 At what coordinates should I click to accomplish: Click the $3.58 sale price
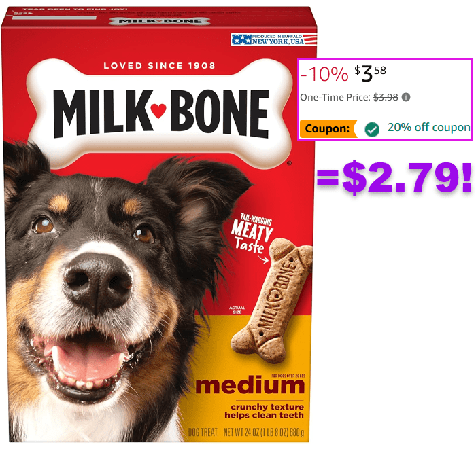pos(371,73)
